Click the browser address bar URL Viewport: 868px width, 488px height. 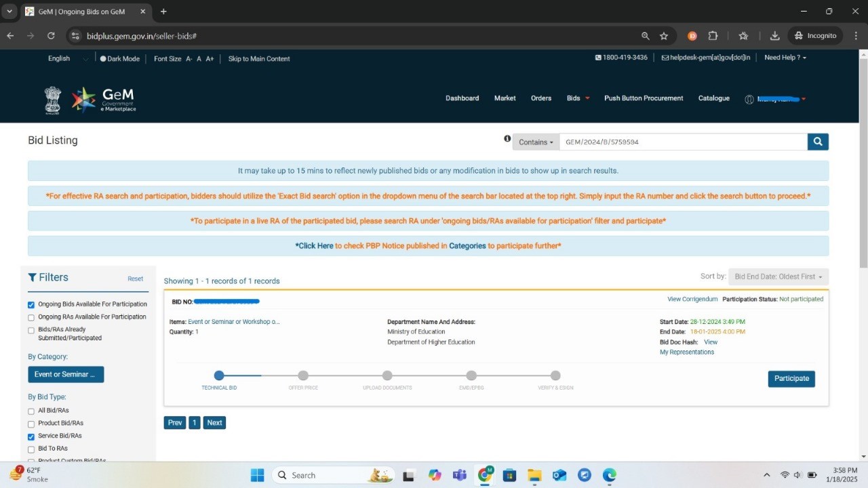142,36
